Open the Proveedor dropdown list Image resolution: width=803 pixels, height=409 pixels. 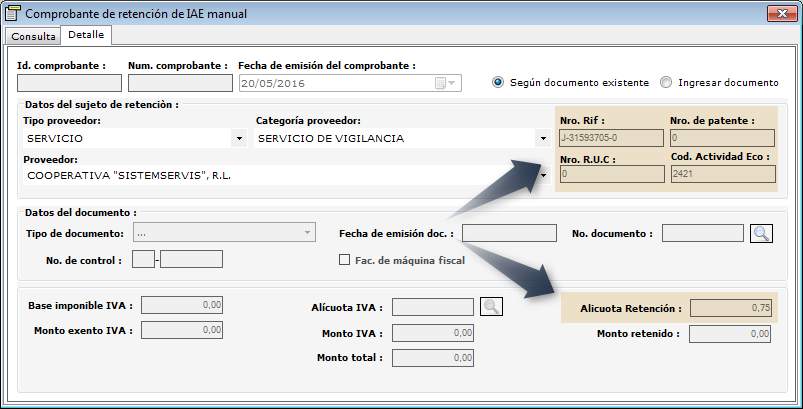click(543, 175)
